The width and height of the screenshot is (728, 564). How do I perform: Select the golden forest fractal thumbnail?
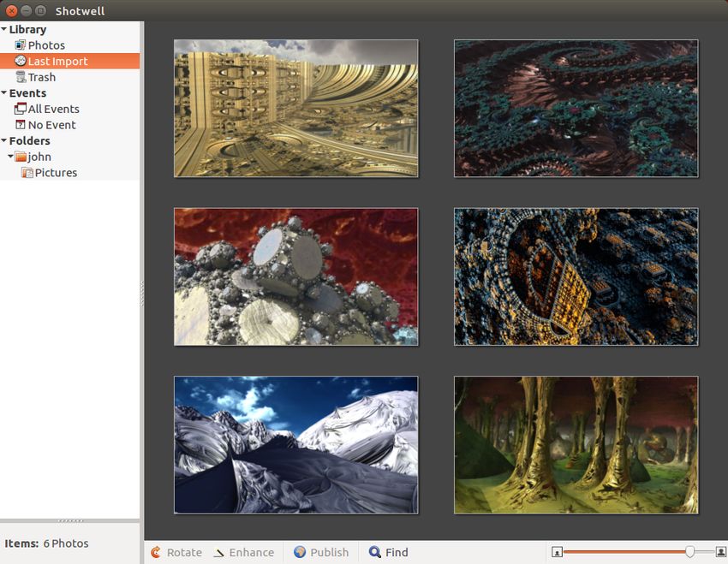576,445
